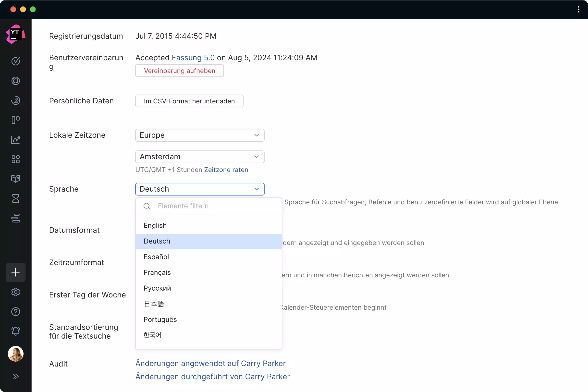Click the plus create button in sidebar
Viewport: 588px width, 392px height.
15,272
